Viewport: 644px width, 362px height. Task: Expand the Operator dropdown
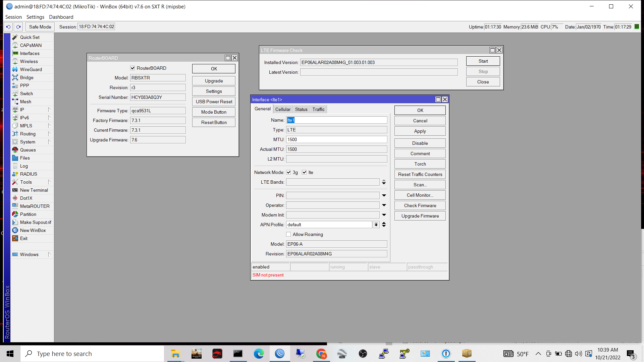point(384,205)
